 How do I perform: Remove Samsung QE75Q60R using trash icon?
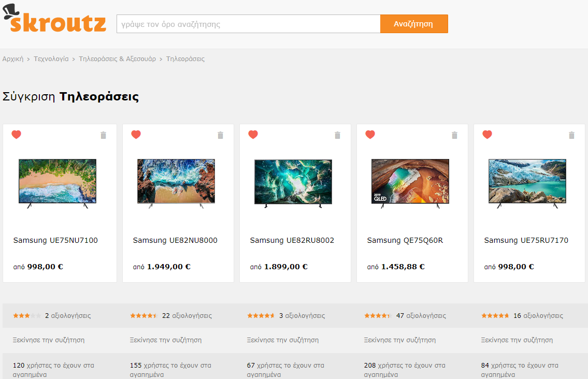pos(454,135)
